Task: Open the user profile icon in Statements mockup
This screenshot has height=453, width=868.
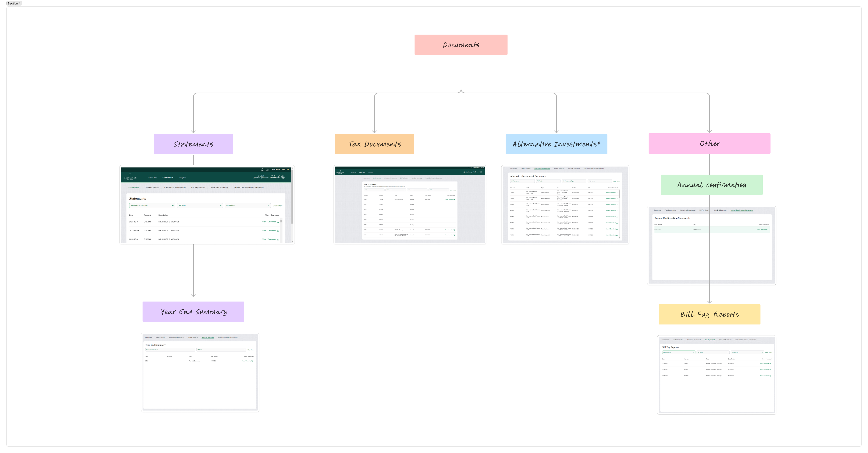Action: [283, 177]
